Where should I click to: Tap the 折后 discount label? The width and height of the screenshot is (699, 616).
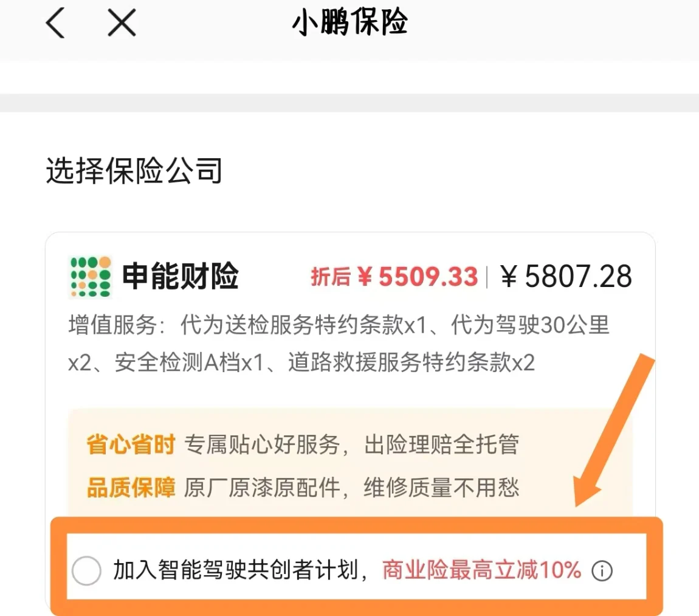[330, 277]
